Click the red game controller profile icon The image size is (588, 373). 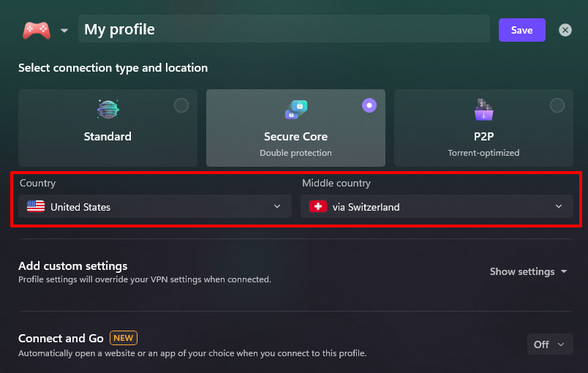(x=37, y=31)
